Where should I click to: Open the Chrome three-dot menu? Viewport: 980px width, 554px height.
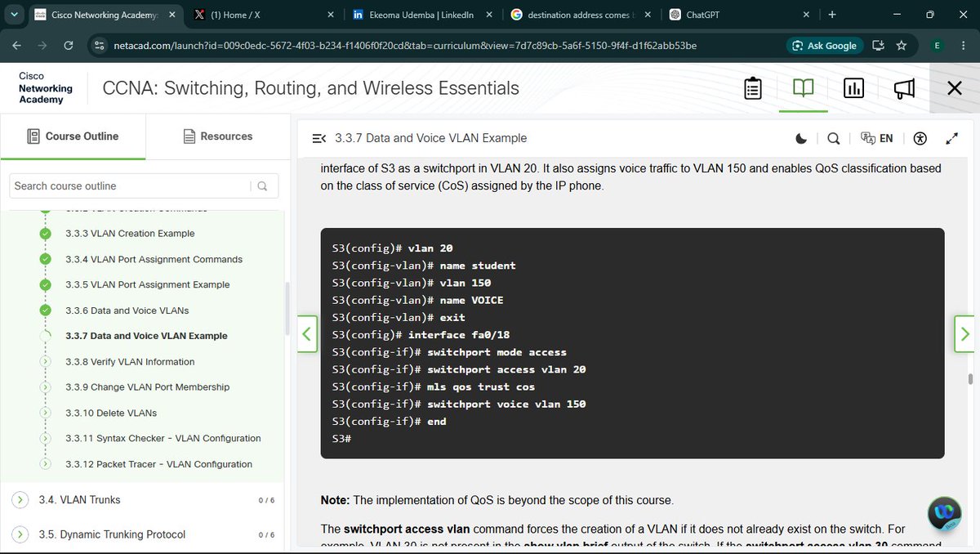coord(964,46)
